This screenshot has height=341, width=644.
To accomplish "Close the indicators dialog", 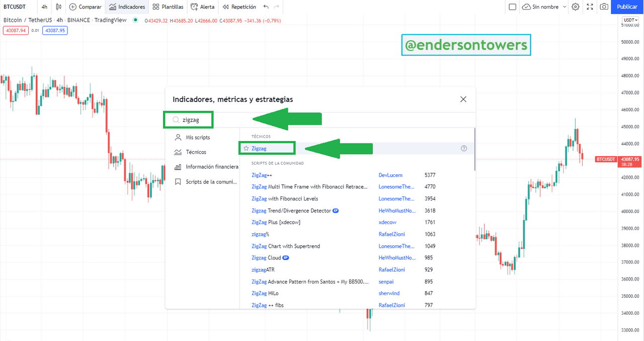I will click(x=463, y=99).
